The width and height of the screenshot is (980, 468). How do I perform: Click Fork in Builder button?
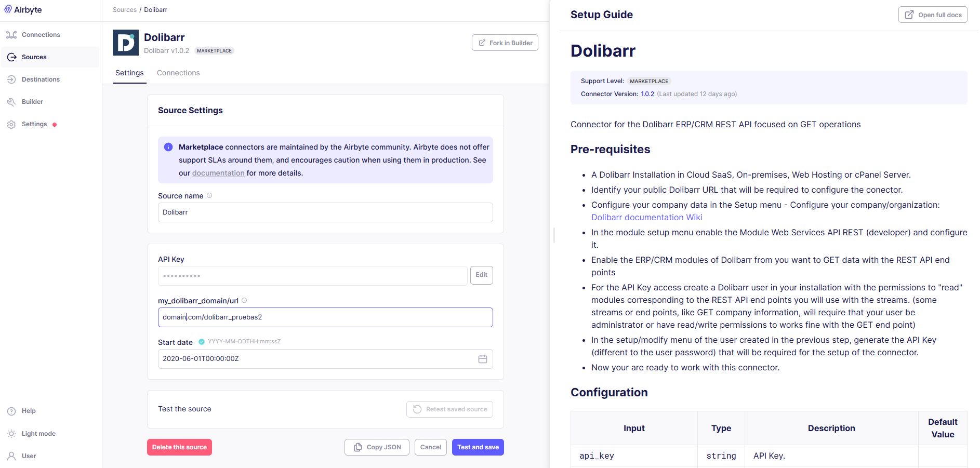click(x=505, y=43)
